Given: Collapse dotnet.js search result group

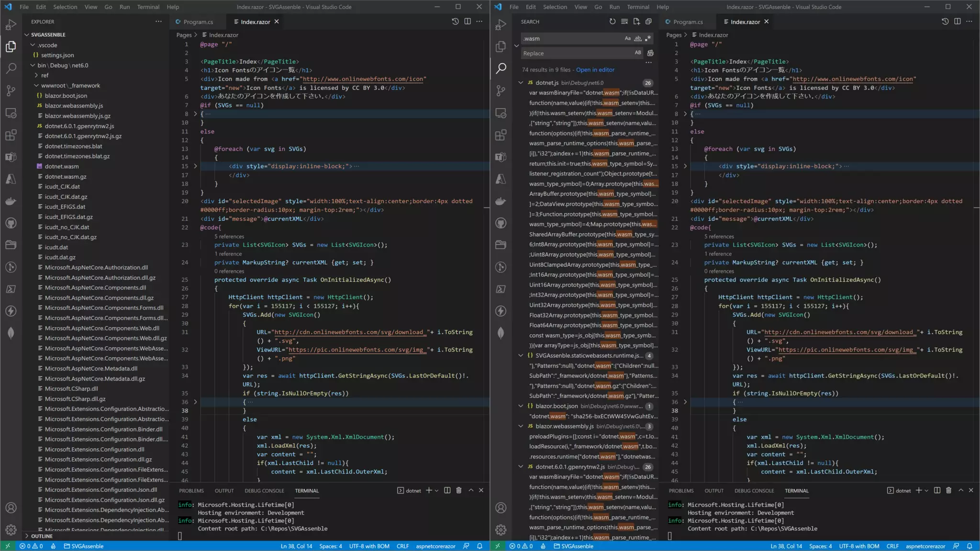Looking at the screenshot, I should (521, 83).
